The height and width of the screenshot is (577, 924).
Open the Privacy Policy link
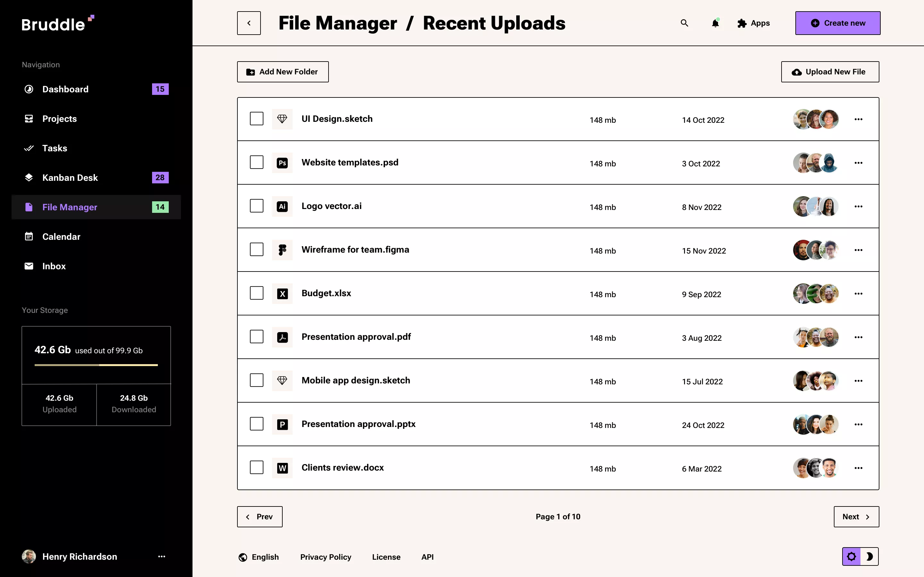pos(326,557)
